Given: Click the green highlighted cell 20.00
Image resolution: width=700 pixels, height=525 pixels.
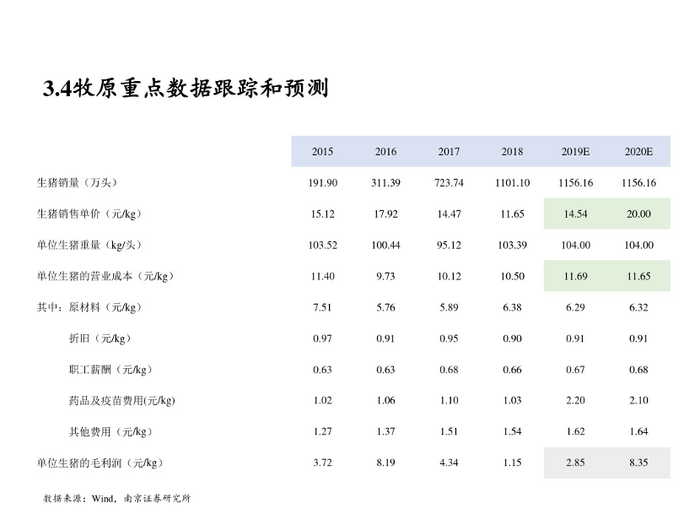Looking at the screenshot, I should [639, 214].
